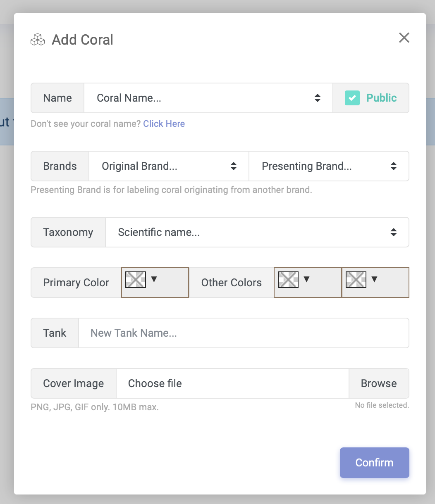Follow the Click Here link
The height and width of the screenshot is (504, 435).
click(164, 124)
